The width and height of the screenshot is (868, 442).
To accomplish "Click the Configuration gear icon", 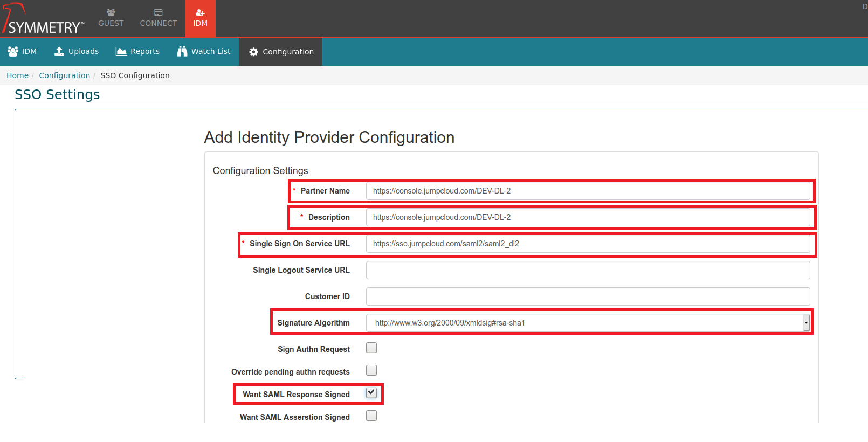I will tap(253, 52).
